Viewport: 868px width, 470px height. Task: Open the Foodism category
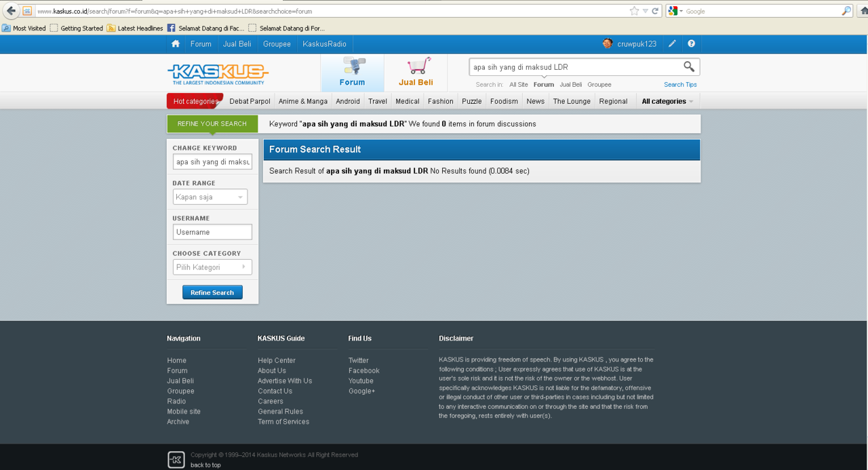[504, 101]
